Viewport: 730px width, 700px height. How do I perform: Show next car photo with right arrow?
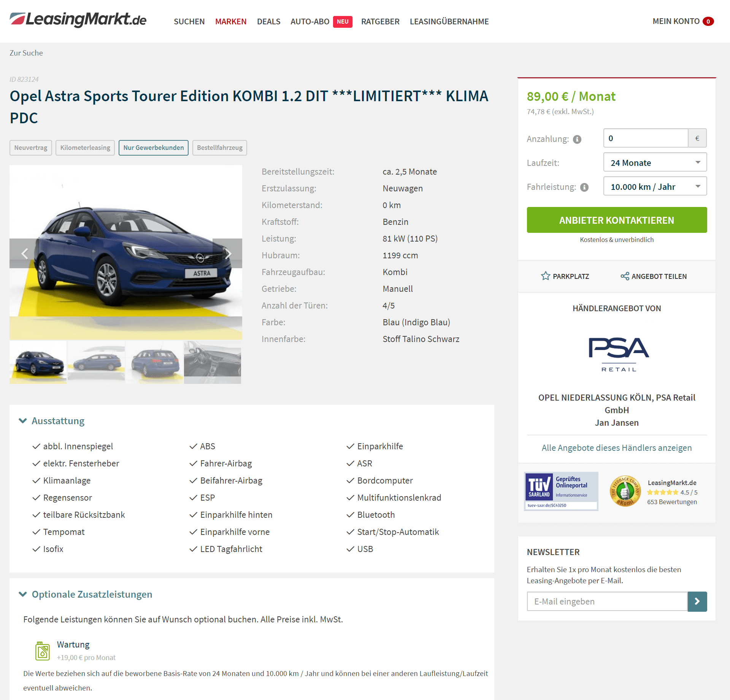tap(227, 253)
